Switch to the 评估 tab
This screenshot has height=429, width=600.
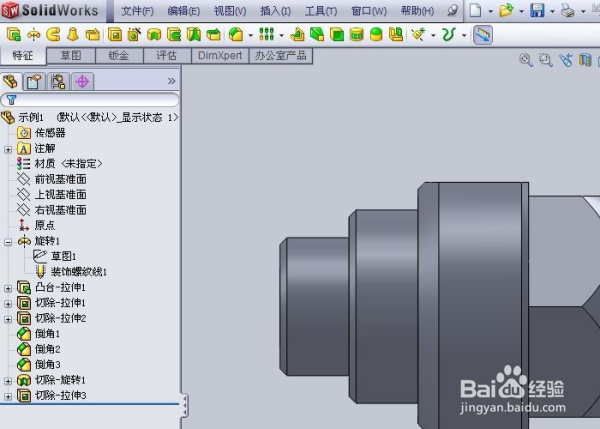point(167,56)
